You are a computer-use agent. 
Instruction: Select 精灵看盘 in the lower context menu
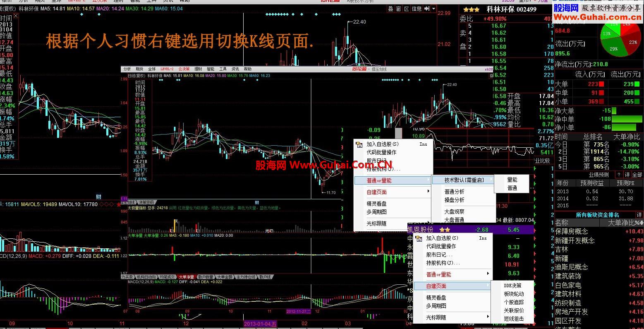pyautogui.click(x=436, y=298)
